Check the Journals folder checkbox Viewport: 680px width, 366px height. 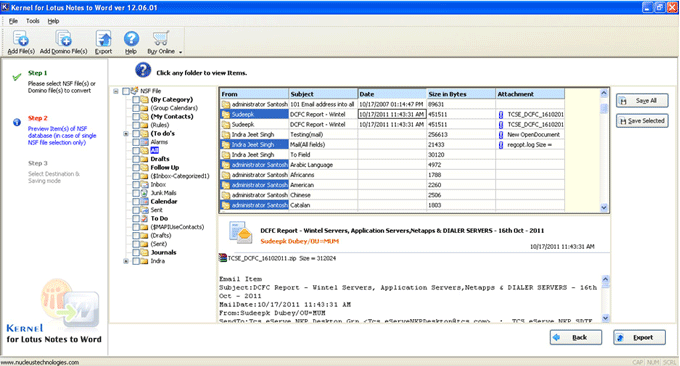pos(136,252)
